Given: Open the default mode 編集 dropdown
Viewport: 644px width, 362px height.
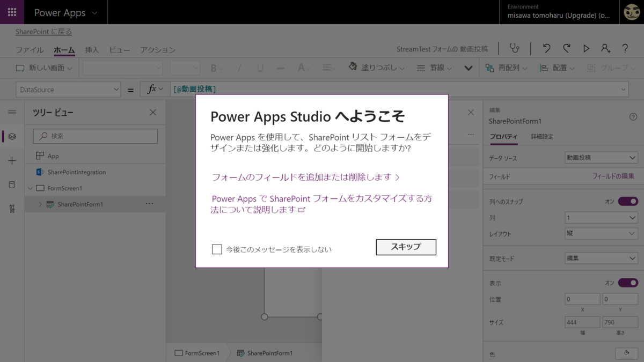Looking at the screenshot, I should click(601, 258).
